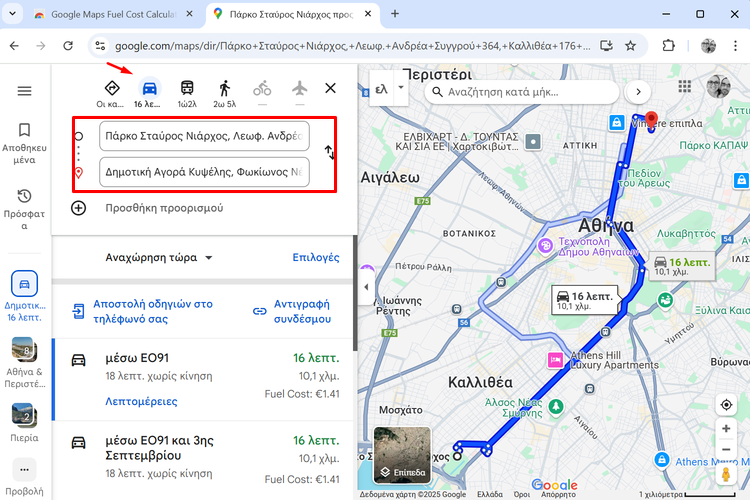
Task: Install app icon in address bar
Action: 607,45
